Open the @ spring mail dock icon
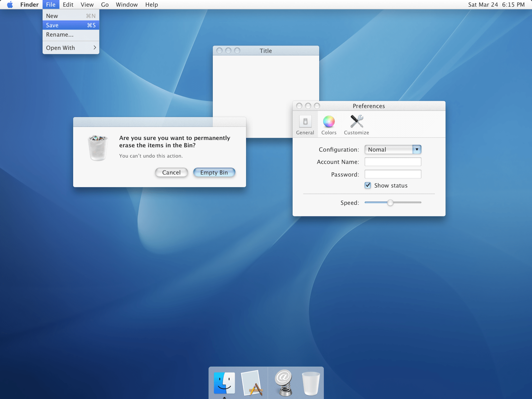The width and height of the screenshot is (532, 399). tap(284, 383)
